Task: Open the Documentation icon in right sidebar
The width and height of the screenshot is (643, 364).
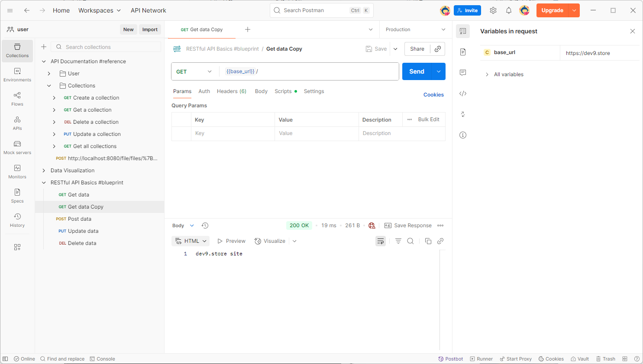Action: 463,52
